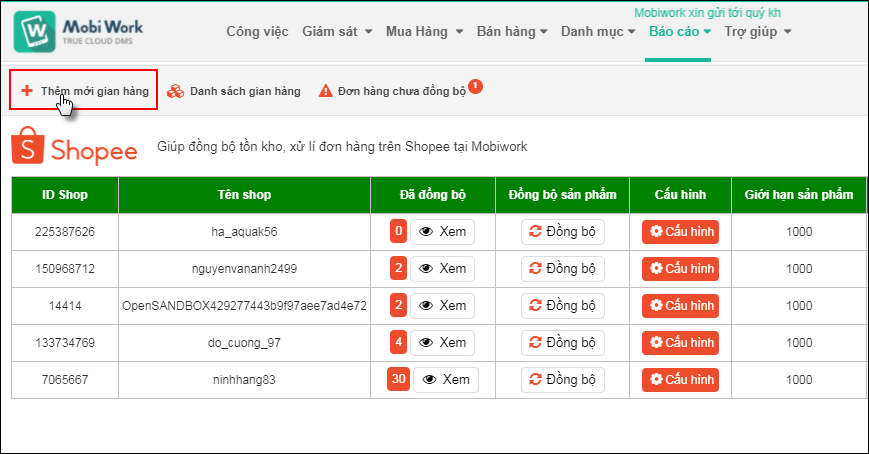Sync products for OpenSANDBOX shop with Đồng bộ
This screenshot has height=454, width=869.
563,305
